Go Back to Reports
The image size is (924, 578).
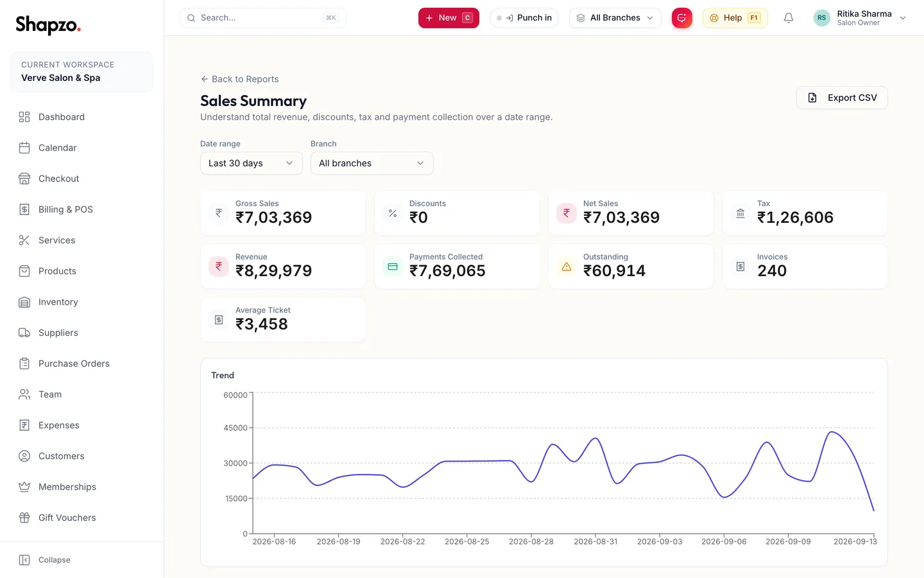tap(239, 79)
